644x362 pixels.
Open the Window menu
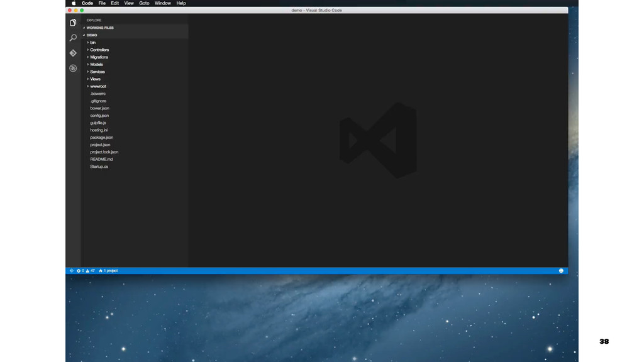(x=163, y=3)
